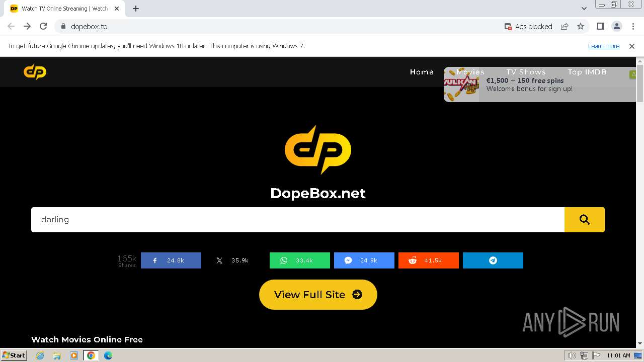Reload the dopebox.to page
Screen dimensions: 644x362
[x=43, y=26]
